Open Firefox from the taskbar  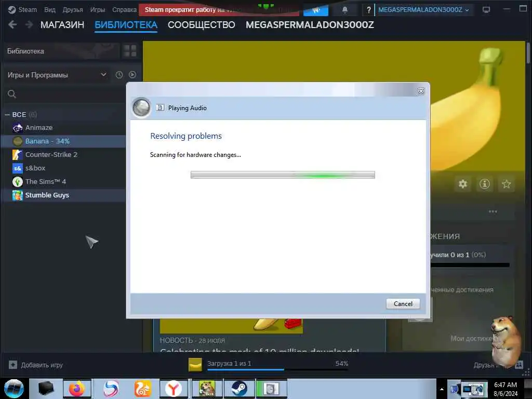77,389
